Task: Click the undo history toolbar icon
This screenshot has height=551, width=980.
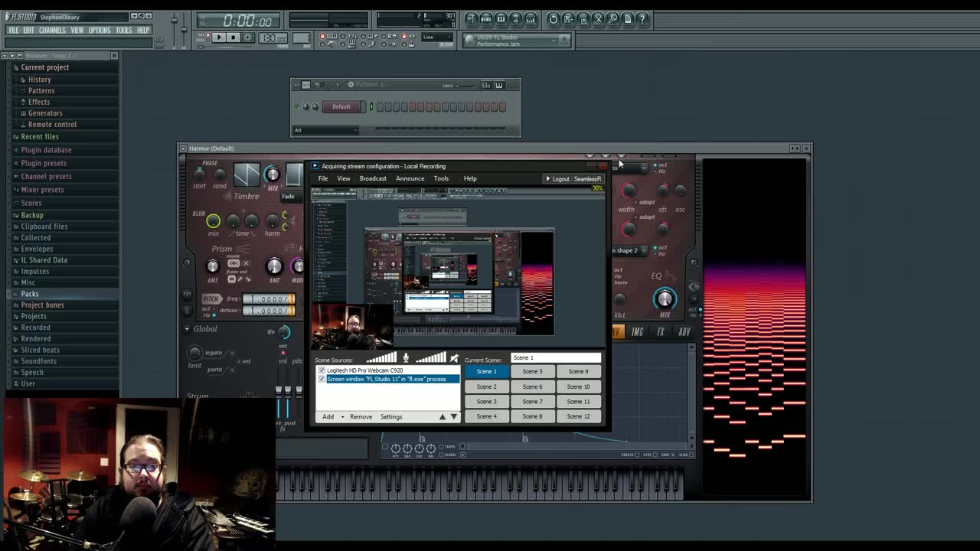Action: coord(554,19)
